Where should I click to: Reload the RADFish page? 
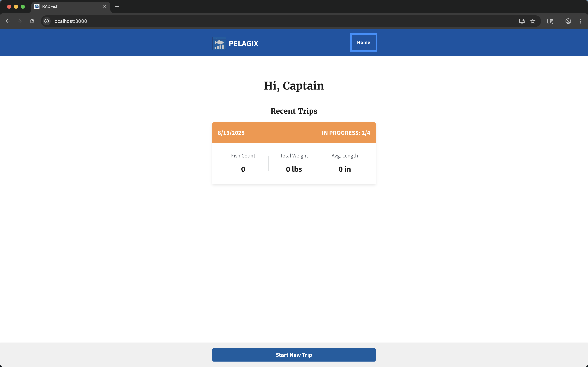coord(32,21)
